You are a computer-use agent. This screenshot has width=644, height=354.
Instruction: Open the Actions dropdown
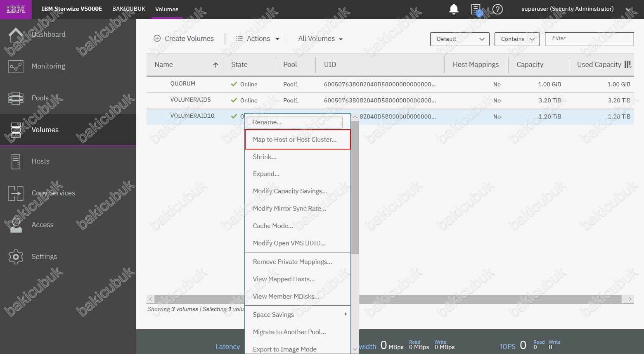(x=258, y=38)
